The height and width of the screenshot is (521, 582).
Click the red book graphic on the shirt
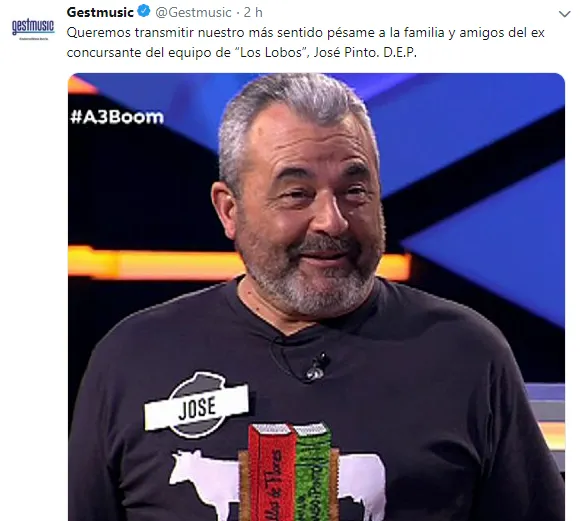272,472
